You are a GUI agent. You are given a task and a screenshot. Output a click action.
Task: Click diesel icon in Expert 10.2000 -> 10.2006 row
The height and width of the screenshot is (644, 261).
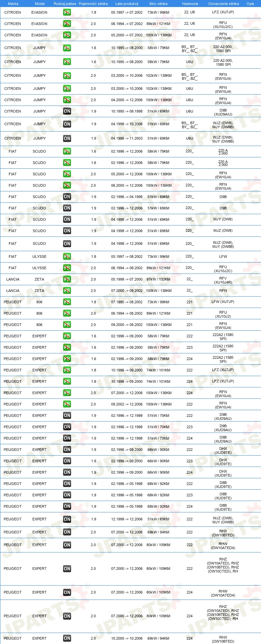click(67, 638)
